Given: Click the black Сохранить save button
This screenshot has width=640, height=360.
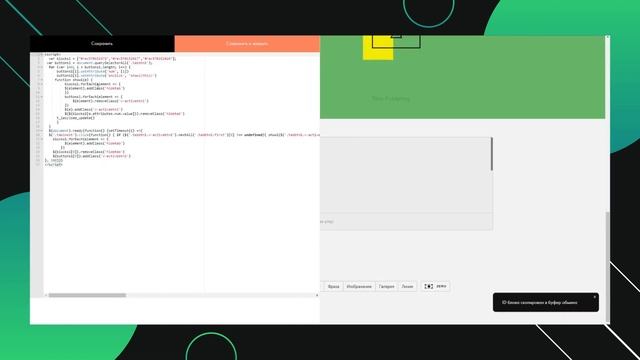Looking at the screenshot, I should click(x=102, y=43).
